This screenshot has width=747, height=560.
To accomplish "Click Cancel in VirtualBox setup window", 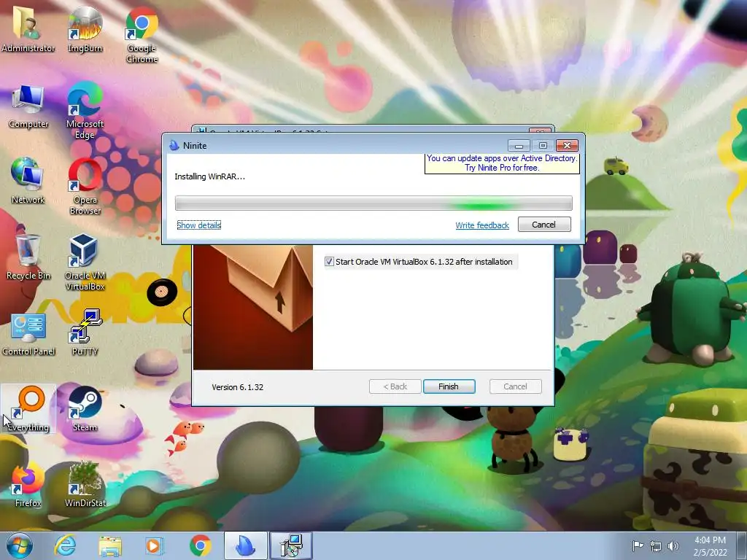I will (516, 386).
